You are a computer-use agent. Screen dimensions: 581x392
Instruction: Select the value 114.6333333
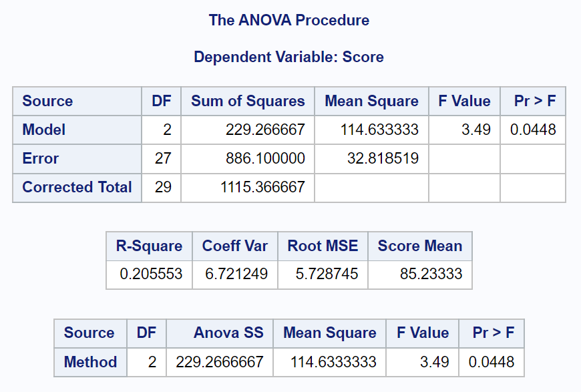point(333,362)
